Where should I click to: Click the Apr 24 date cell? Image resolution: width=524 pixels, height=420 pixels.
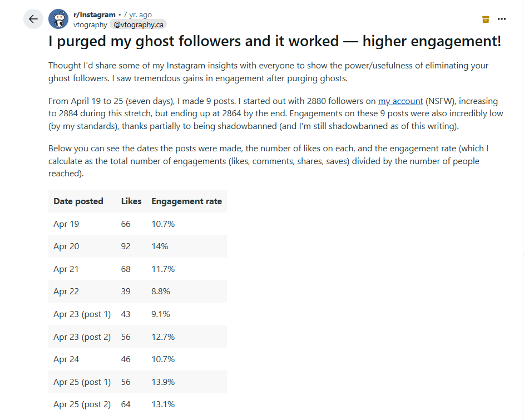click(x=66, y=359)
